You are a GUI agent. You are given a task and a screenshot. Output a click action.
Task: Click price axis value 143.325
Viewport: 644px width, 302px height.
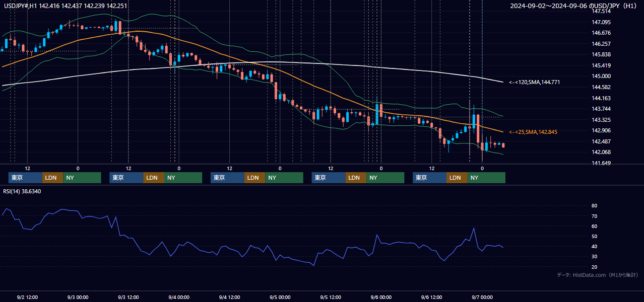click(601, 120)
